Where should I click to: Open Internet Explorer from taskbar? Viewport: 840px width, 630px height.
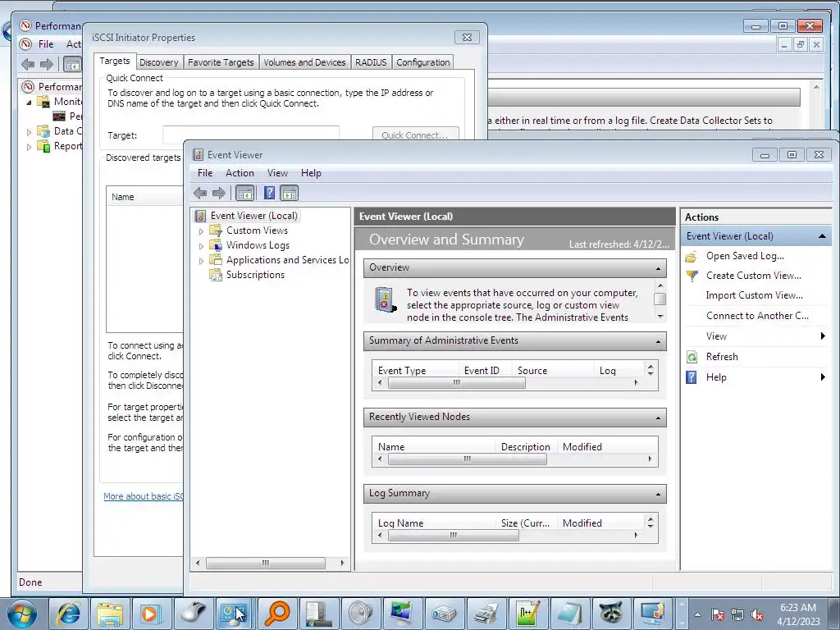coord(69,614)
